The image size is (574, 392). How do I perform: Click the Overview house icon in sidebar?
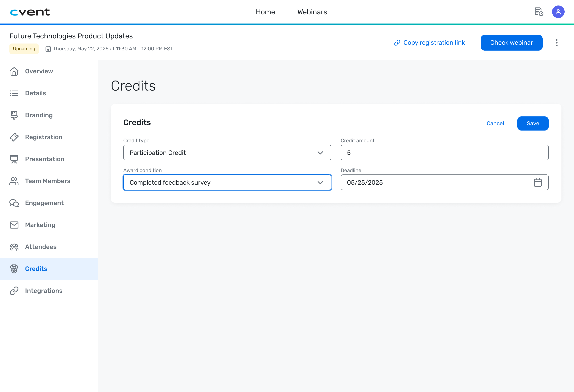(x=14, y=71)
